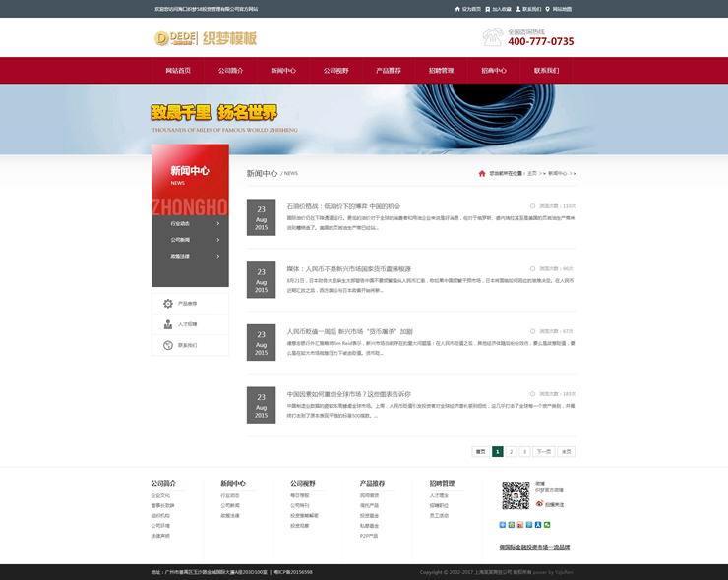The width and height of the screenshot is (728, 580).
Task: Expand 行业动态 arrow in sidebar
Action: [x=217, y=224]
